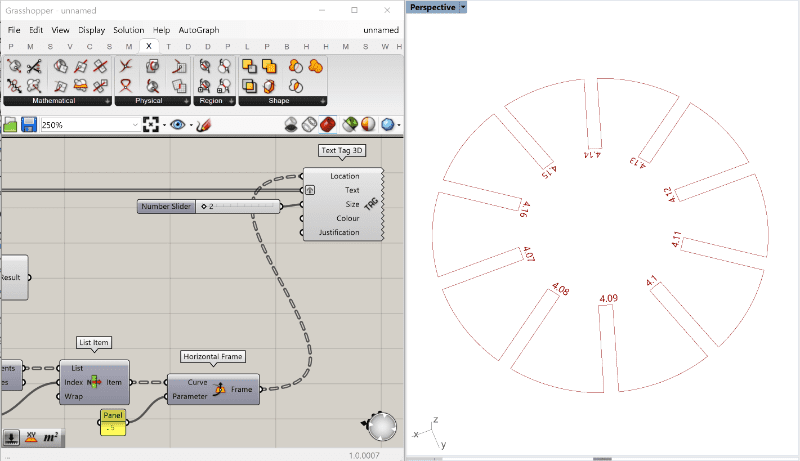The height and width of the screenshot is (461, 800).
Task: Open the Solution menu
Action: pyautogui.click(x=129, y=30)
